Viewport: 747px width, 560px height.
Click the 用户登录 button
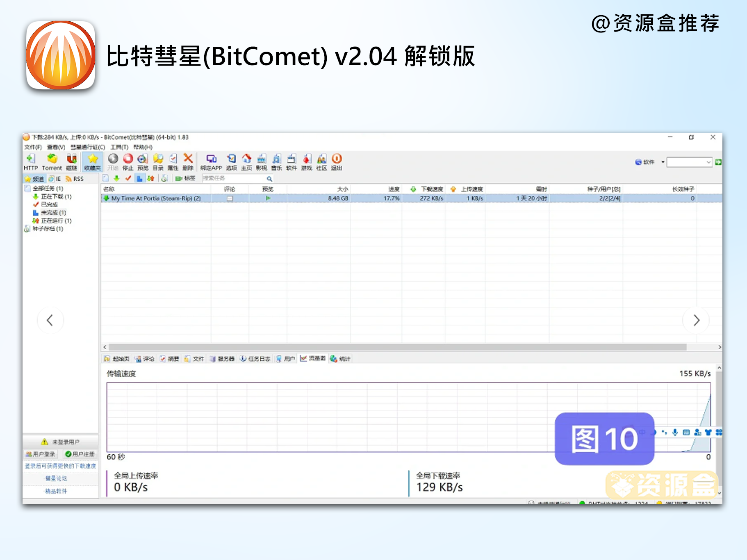coord(41,454)
